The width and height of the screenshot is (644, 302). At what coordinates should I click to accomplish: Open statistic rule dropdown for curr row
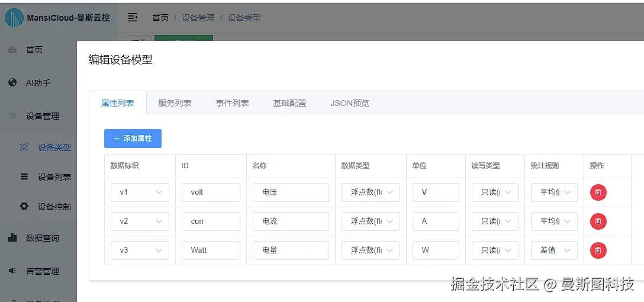pyautogui.click(x=554, y=221)
